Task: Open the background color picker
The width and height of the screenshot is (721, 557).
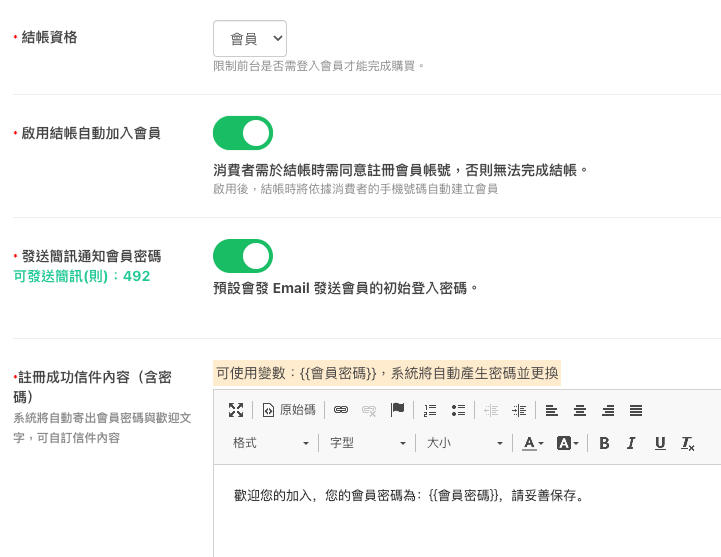Action: (567, 443)
